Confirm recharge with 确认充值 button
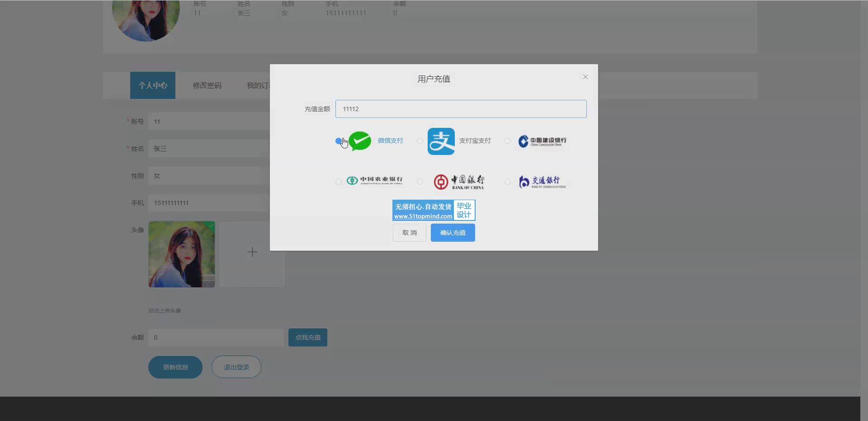 [453, 233]
